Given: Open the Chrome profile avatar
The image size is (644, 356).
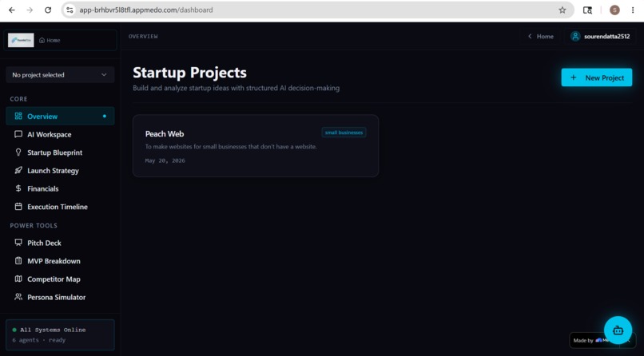Looking at the screenshot, I should 614,10.
